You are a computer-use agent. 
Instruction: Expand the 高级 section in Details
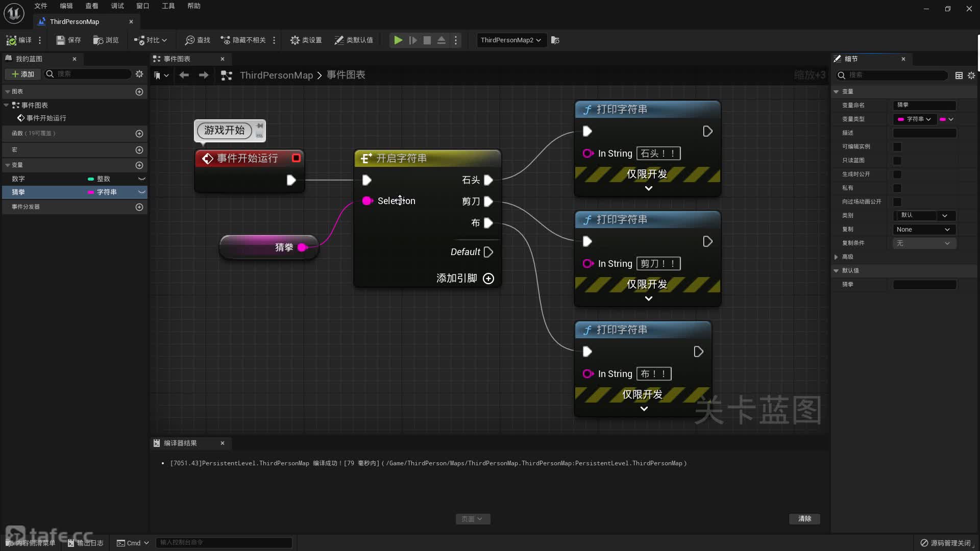(836, 257)
